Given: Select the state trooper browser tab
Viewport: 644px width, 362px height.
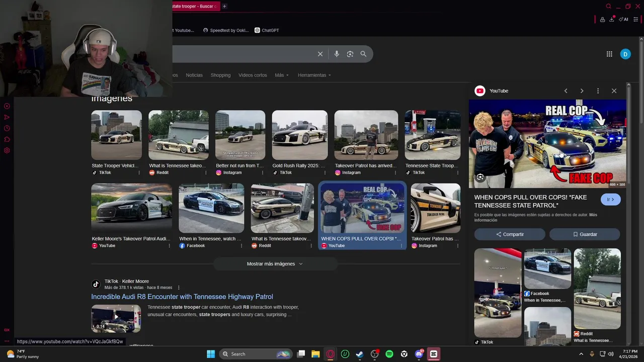Looking at the screenshot, I should tap(195, 6).
